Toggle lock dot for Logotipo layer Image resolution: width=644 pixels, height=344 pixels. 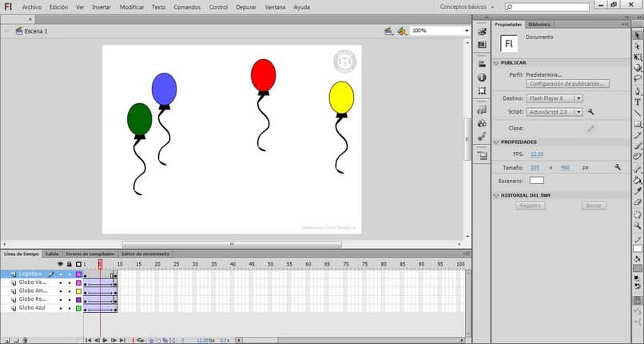point(69,274)
